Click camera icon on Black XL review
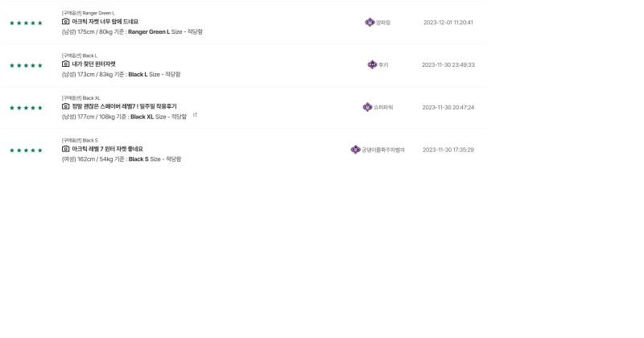The image size is (644, 338). [x=66, y=106]
